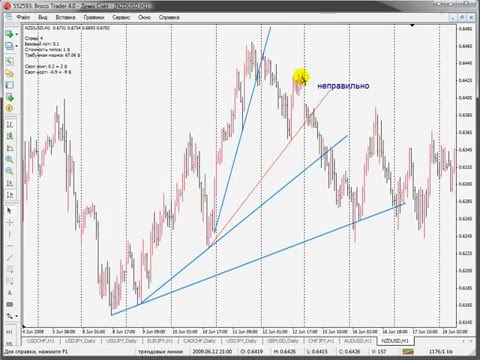Image resolution: width=480 pixels, height=360 pixels.
Task: Switch to the CHFJPY,H1 chart tab
Action: (x=321, y=341)
